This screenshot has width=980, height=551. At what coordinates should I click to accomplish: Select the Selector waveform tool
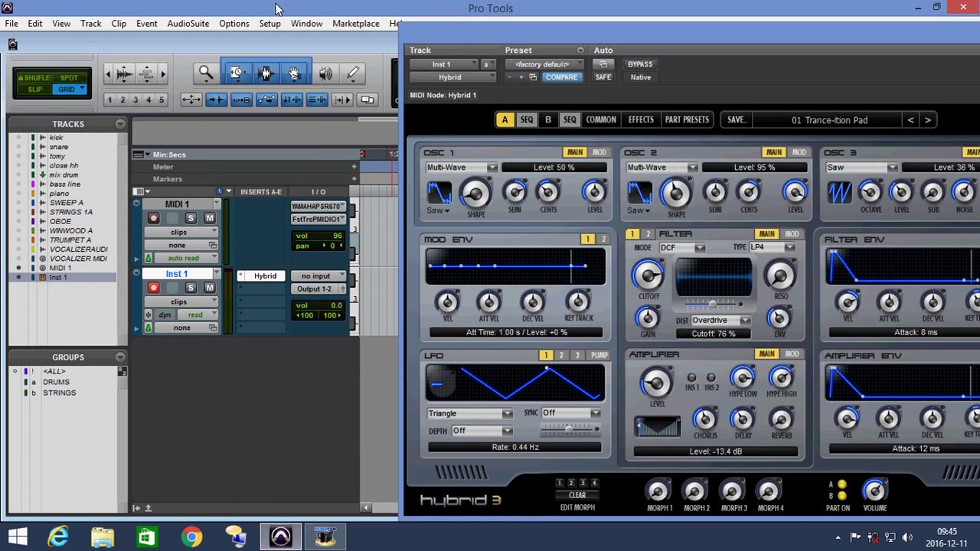[x=265, y=73]
